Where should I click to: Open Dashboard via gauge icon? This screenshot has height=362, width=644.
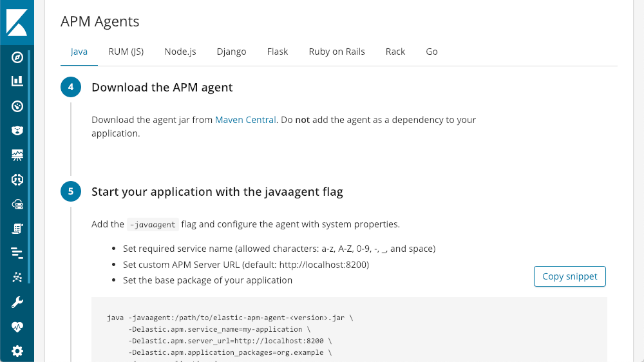[17, 106]
